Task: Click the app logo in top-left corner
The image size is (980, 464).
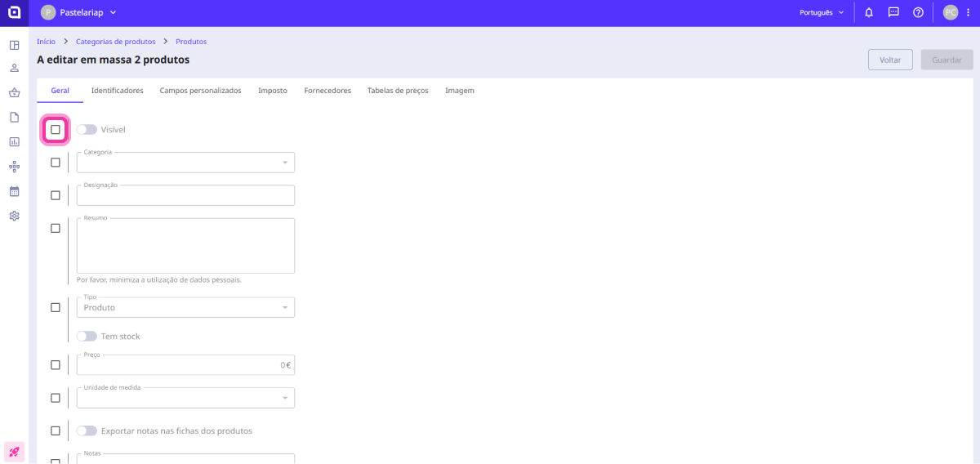Action: coord(14,12)
